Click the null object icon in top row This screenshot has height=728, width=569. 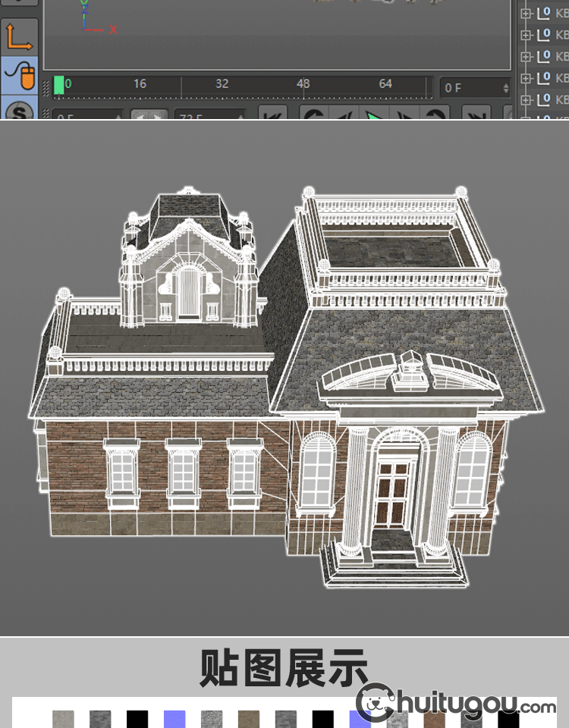[x=543, y=13]
